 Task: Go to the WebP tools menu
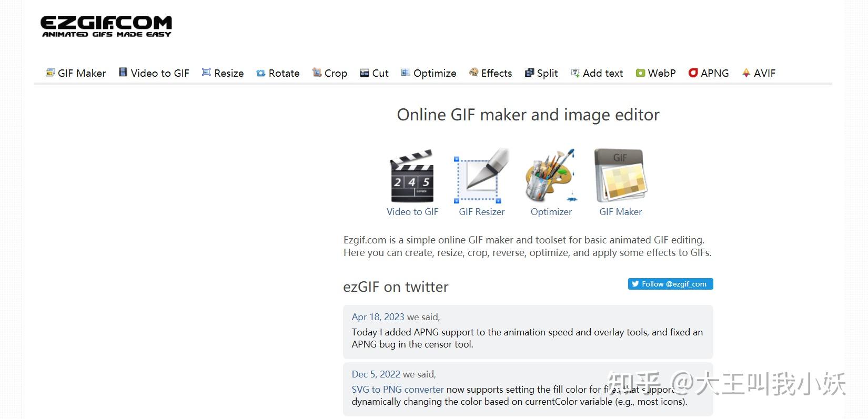click(x=655, y=73)
